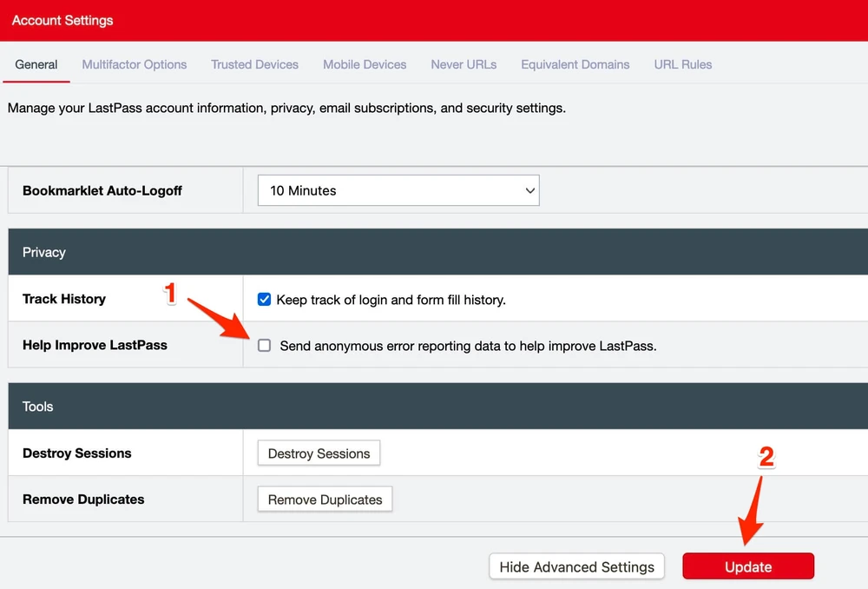Uncheck the Track History checkbox
The height and width of the screenshot is (589, 868).
(265, 300)
